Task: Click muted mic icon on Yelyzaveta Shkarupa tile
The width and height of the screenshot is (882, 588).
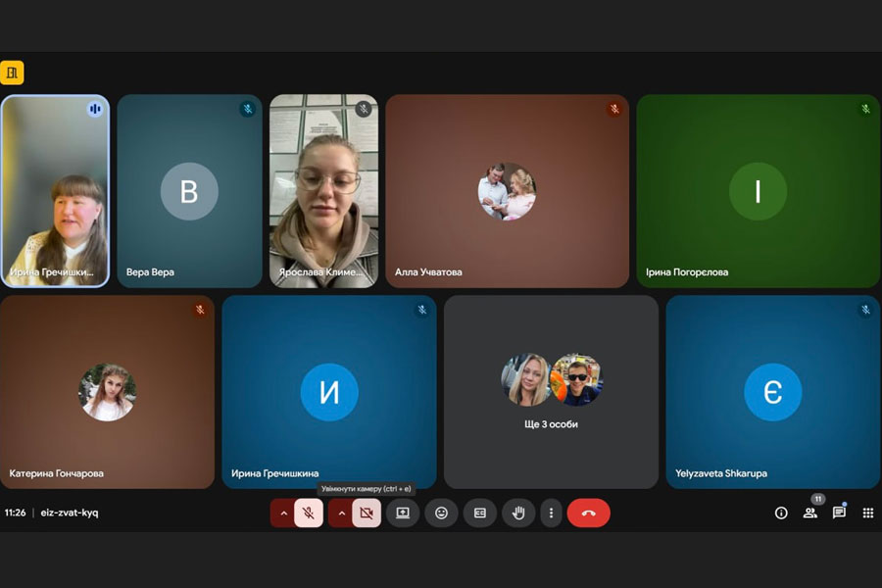Action: tap(865, 310)
